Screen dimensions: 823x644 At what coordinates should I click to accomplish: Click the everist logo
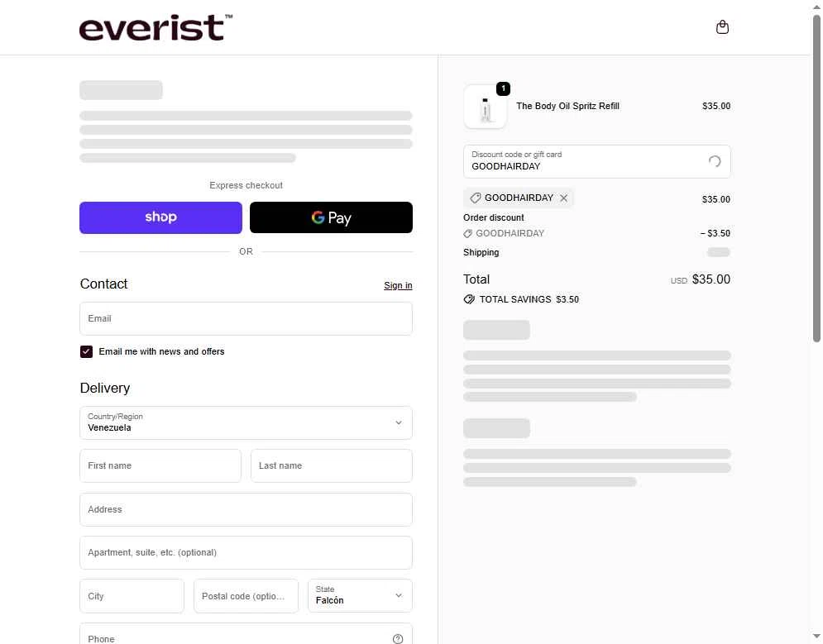(x=156, y=27)
